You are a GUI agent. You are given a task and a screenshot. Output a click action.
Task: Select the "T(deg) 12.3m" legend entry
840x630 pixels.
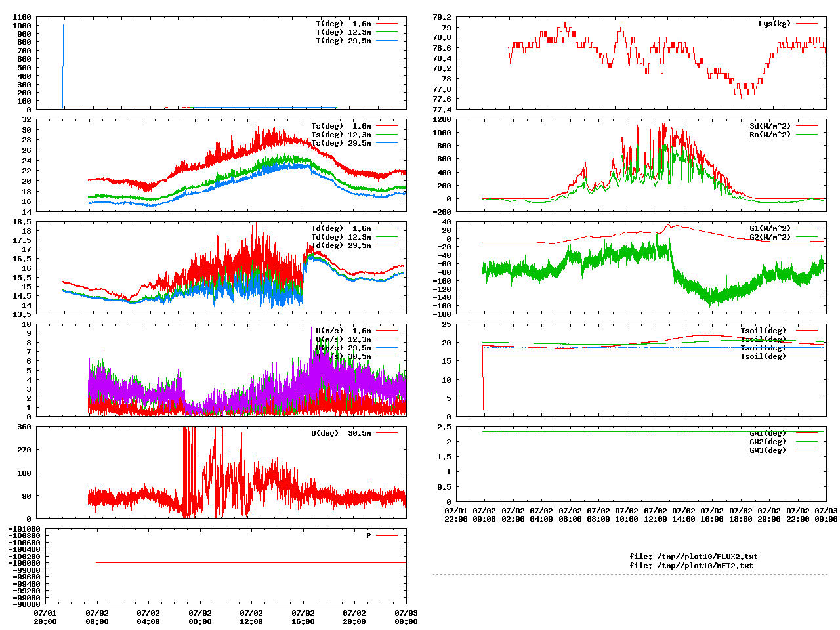pyautogui.click(x=343, y=32)
